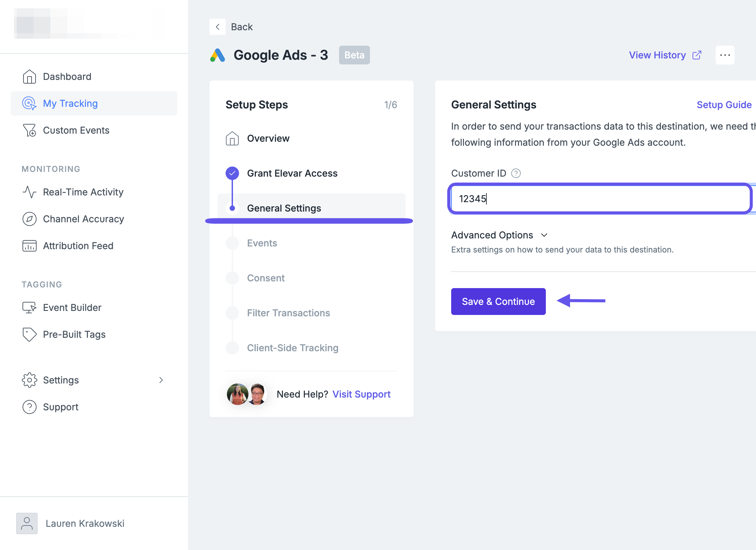This screenshot has width=756, height=550.
Task: Open Pre-Built Tags page
Action: pyautogui.click(x=94, y=334)
